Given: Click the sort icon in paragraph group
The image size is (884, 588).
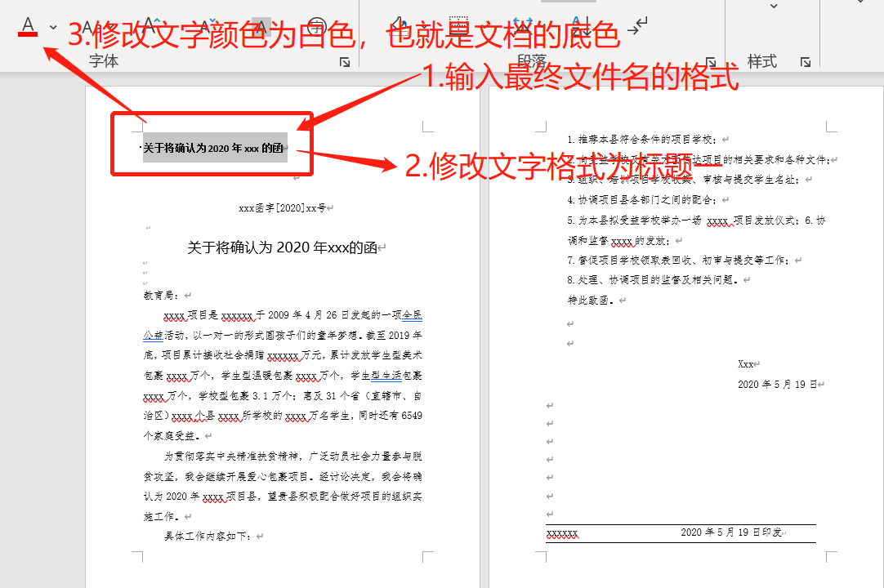Looking at the screenshot, I should [x=580, y=25].
